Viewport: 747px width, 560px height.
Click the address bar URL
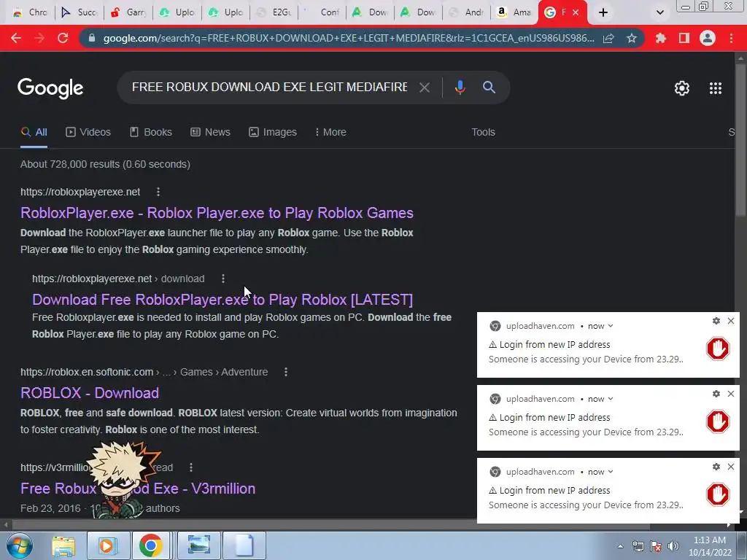[x=348, y=38]
